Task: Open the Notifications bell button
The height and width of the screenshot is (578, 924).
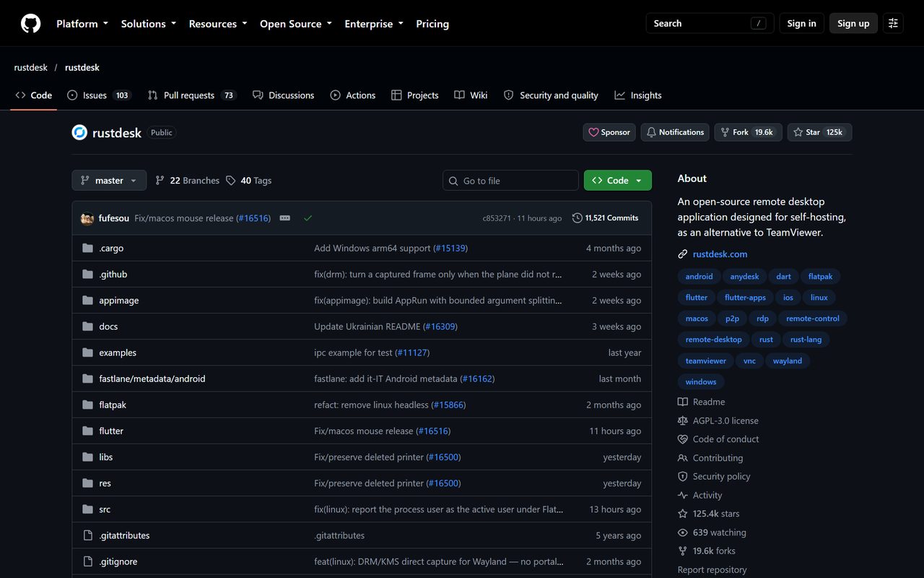Action: pos(675,132)
